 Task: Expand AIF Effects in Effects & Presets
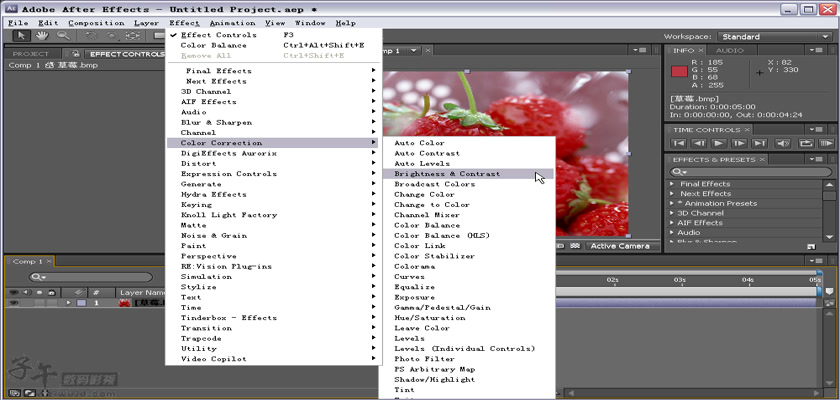pyautogui.click(x=672, y=223)
